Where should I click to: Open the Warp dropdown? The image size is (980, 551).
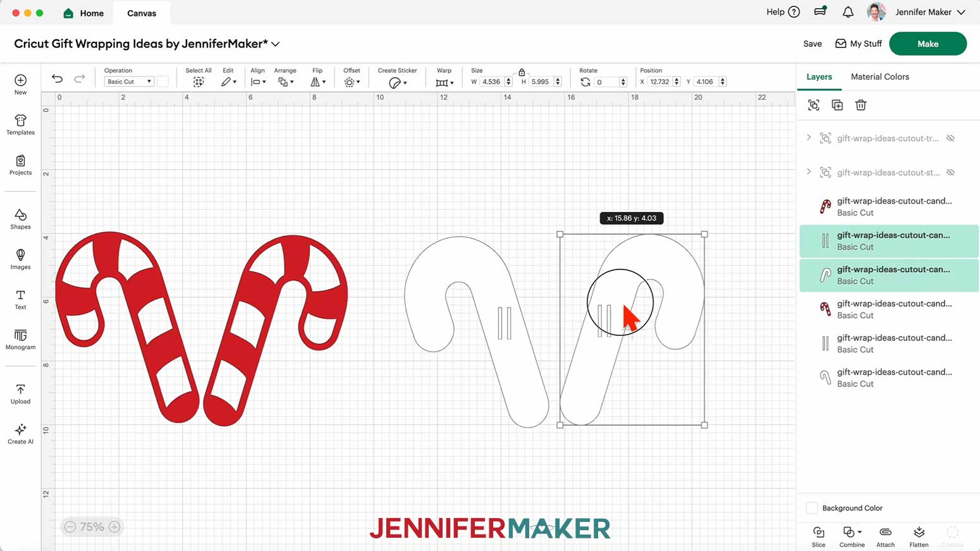(x=444, y=83)
